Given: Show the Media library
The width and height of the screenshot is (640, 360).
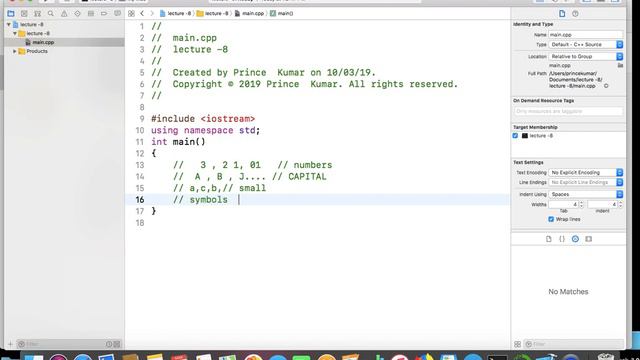Looking at the screenshot, I should coord(589,239).
